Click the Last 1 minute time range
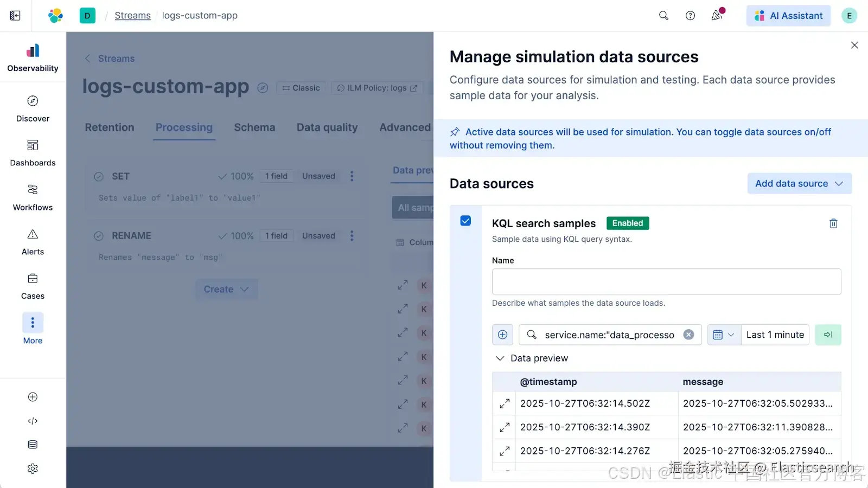This screenshot has width=868, height=488. coord(775,335)
